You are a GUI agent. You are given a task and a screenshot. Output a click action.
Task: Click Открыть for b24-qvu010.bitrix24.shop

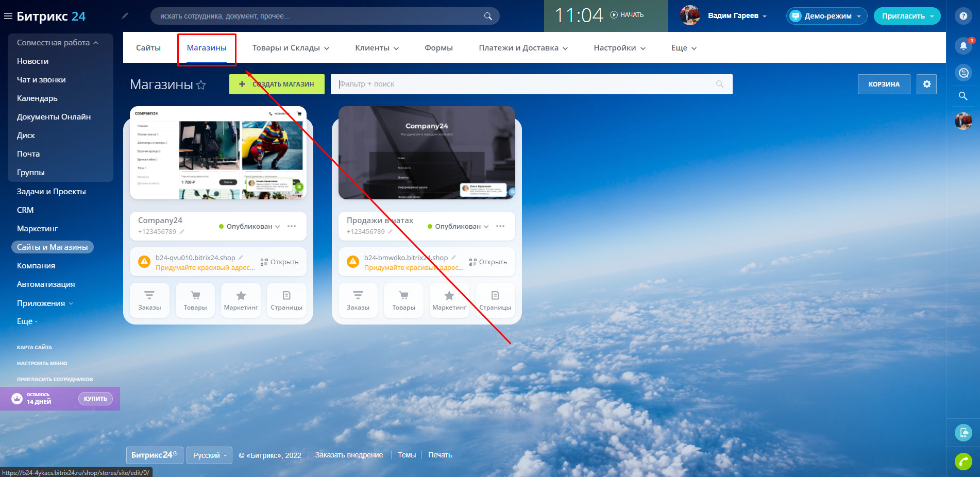279,262
